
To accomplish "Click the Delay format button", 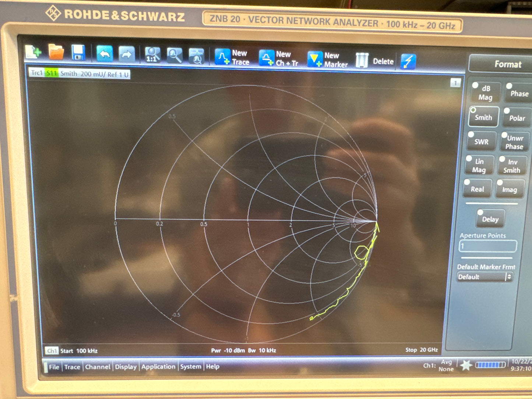I will coord(490,219).
